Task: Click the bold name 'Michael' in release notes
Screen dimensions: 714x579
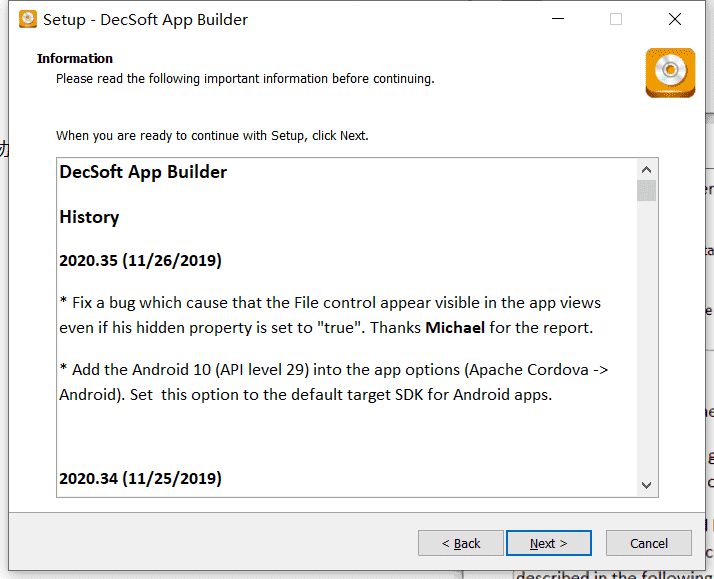Action: point(455,328)
